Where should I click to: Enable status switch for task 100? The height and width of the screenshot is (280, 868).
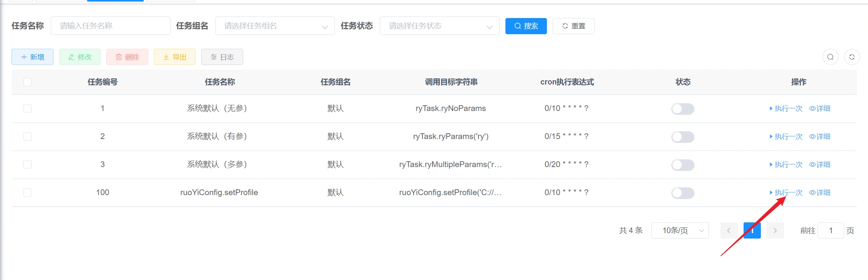coord(682,193)
